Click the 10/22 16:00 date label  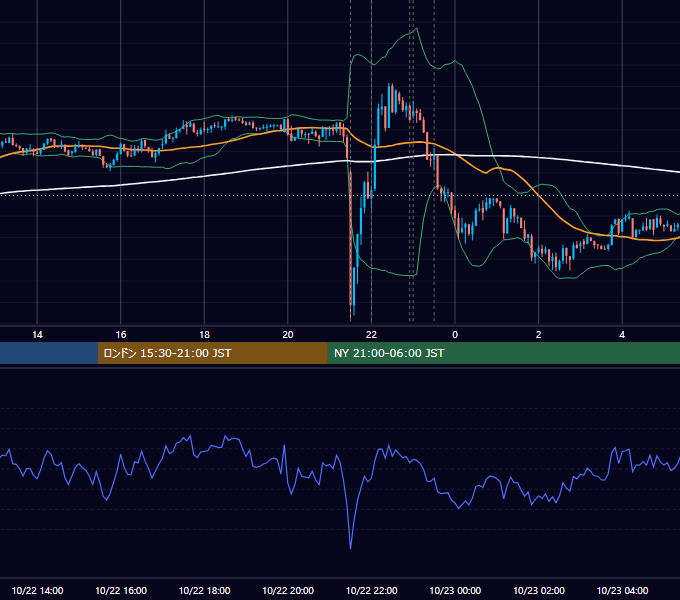click(x=121, y=590)
